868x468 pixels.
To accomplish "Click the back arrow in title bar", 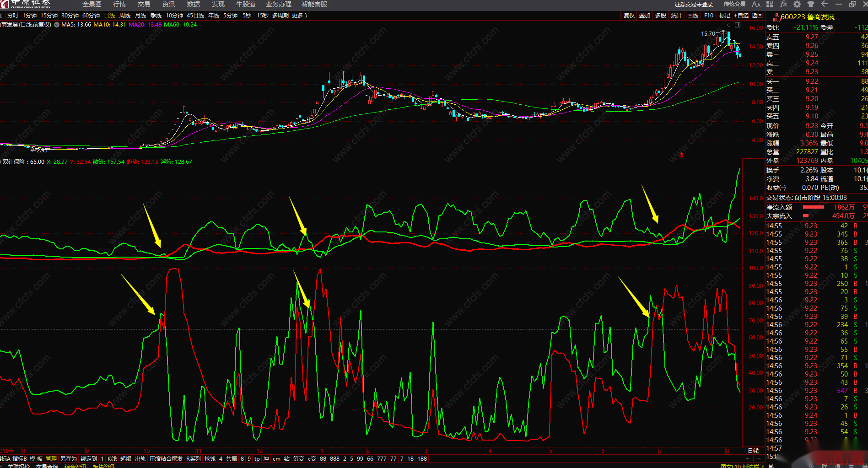I will [825, 4].
